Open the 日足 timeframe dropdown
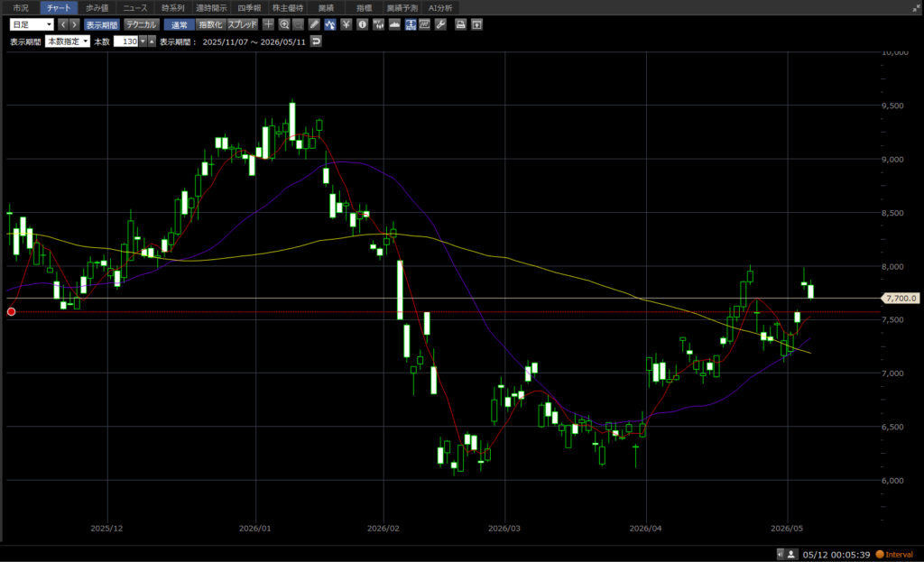 [x=32, y=24]
